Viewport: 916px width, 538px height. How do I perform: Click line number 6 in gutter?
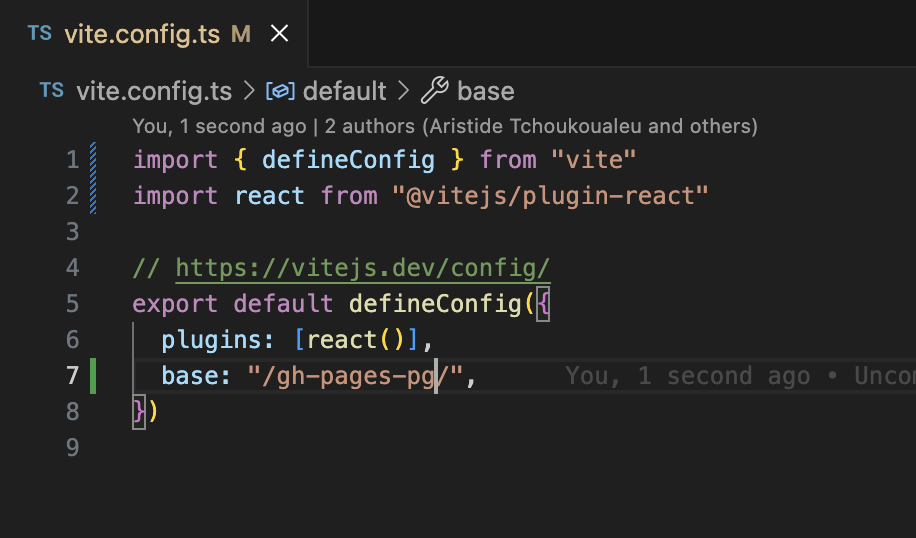coord(72,339)
